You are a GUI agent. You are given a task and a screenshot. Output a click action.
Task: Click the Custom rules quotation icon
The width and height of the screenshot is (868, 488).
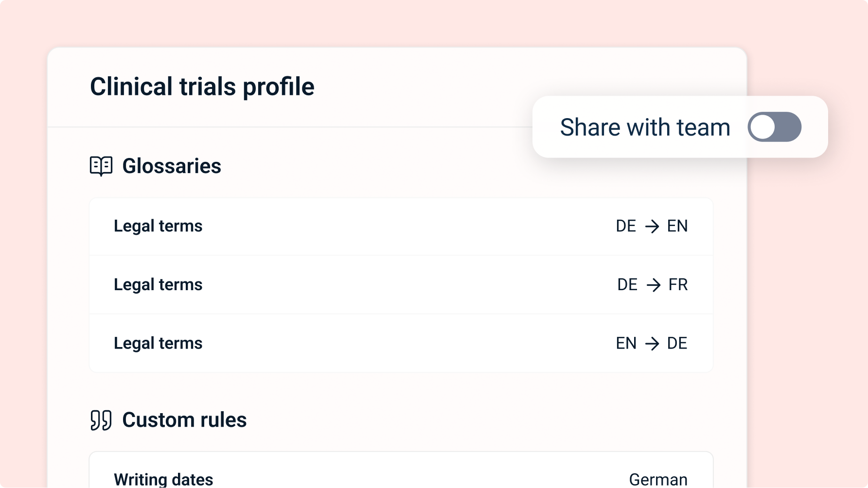101,420
